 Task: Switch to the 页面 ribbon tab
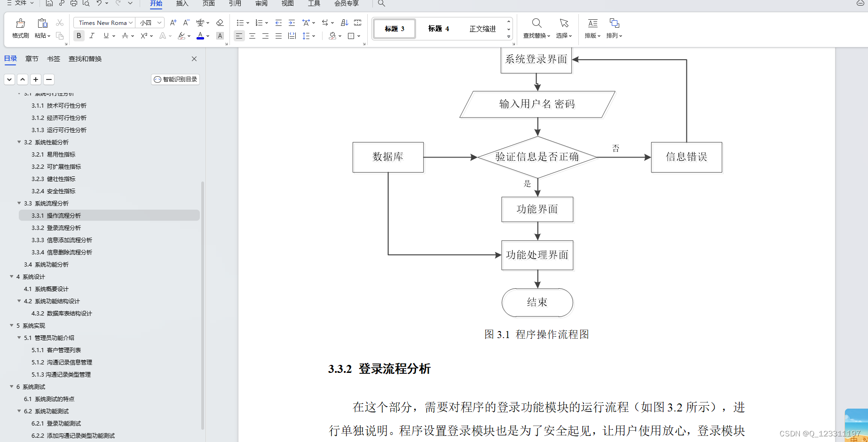(208, 3)
